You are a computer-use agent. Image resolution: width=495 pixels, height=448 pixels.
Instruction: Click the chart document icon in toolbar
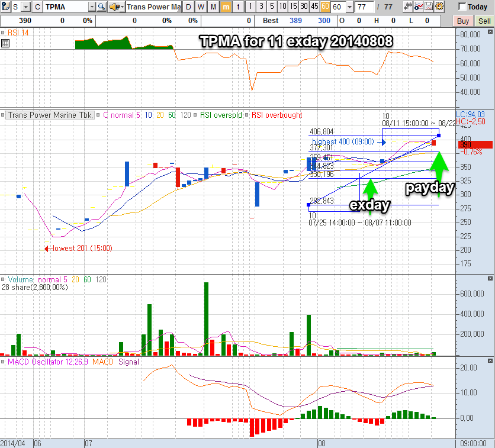(5, 7)
